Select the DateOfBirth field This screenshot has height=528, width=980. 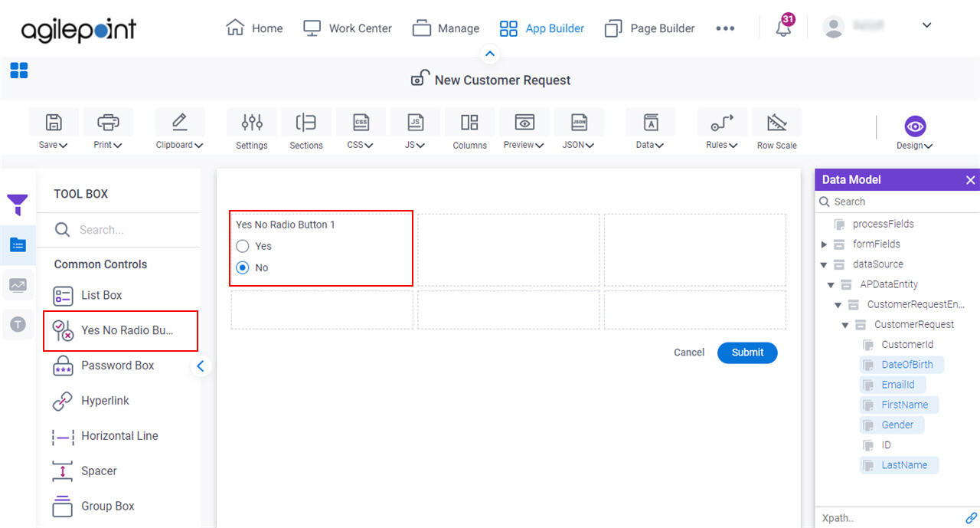[901, 365]
